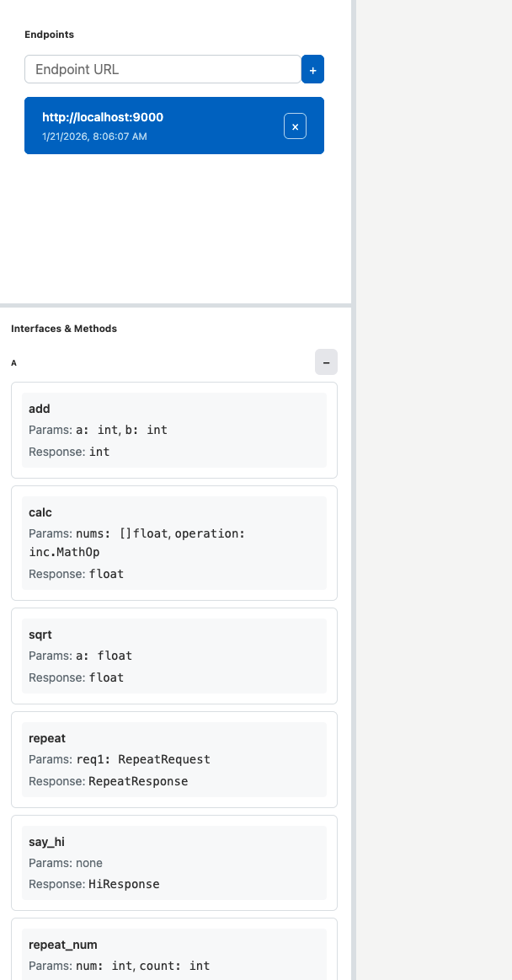Viewport: 512px width, 980px height.
Task: Click the inc.MathOp parameter type in calc
Action: point(61,554)
